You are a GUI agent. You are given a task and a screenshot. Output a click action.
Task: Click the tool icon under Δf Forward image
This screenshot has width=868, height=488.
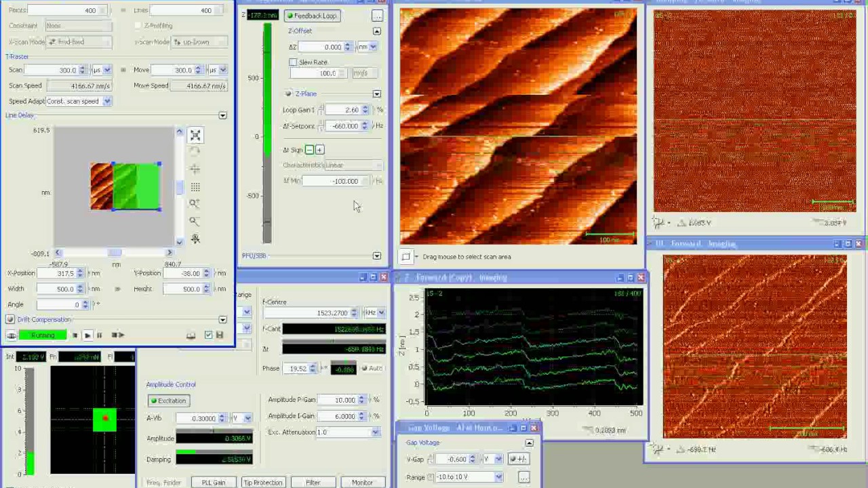(657, 449)
